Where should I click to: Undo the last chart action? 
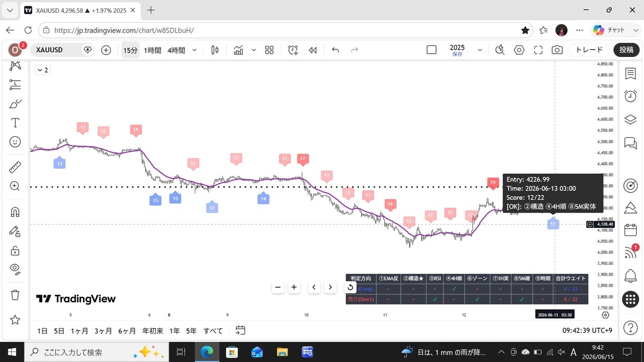pyautogui.click(x=335, y=50)
